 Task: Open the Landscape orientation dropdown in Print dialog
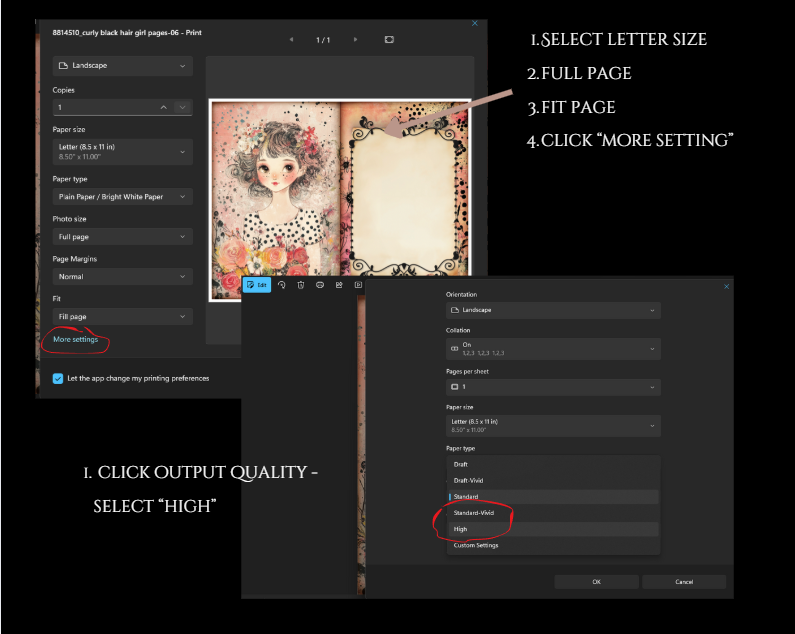point(123,66)
